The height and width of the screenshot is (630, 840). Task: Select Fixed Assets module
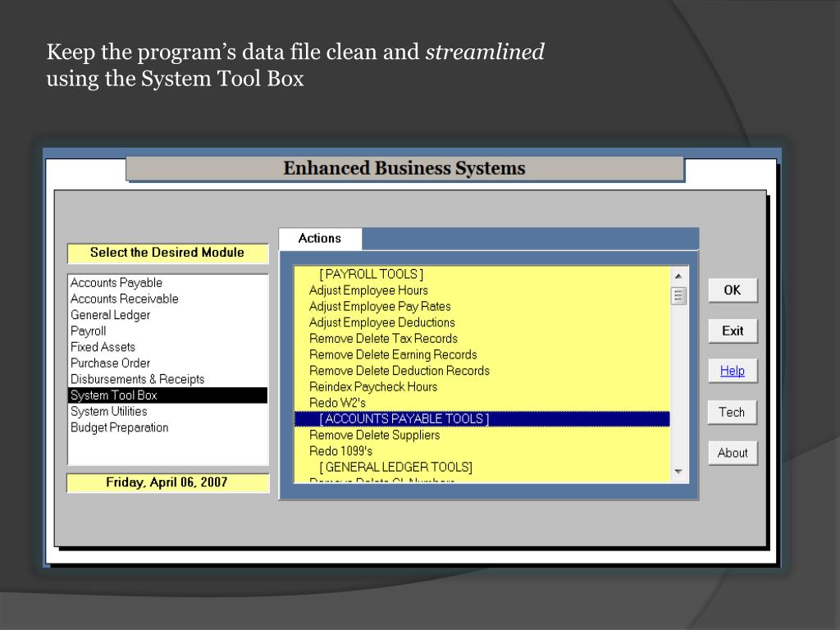pos(168,347)
